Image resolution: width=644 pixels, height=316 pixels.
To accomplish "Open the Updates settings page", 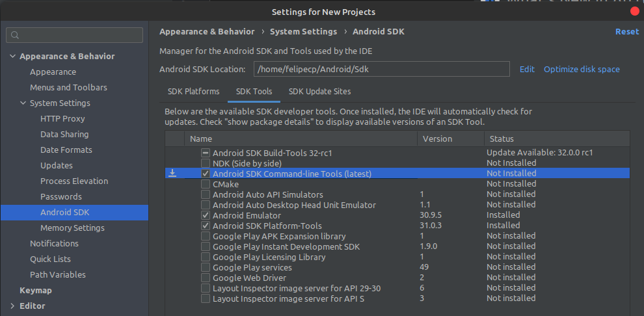I will click(x=57, y=165).
